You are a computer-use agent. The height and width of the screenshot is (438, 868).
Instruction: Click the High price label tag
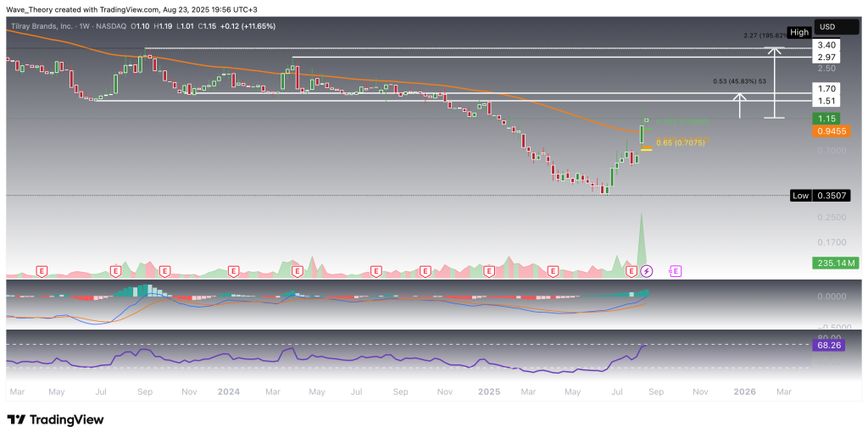pyautogui.click(x=798, y=32)
